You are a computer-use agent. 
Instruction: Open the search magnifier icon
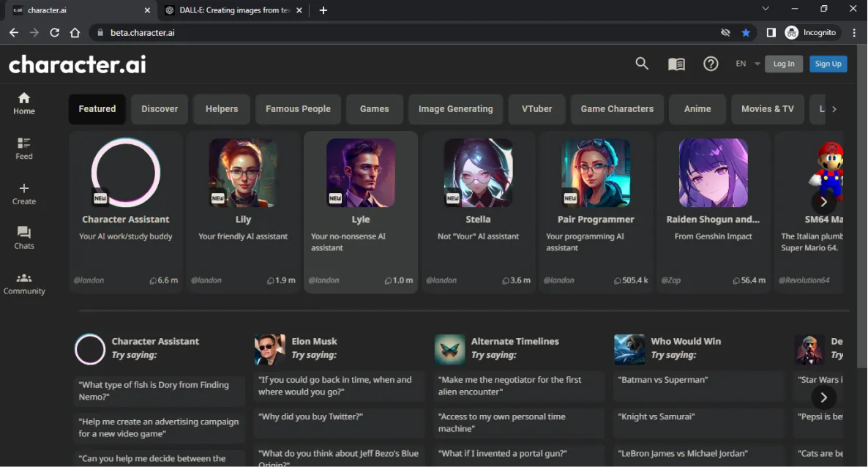pos(642,64)
